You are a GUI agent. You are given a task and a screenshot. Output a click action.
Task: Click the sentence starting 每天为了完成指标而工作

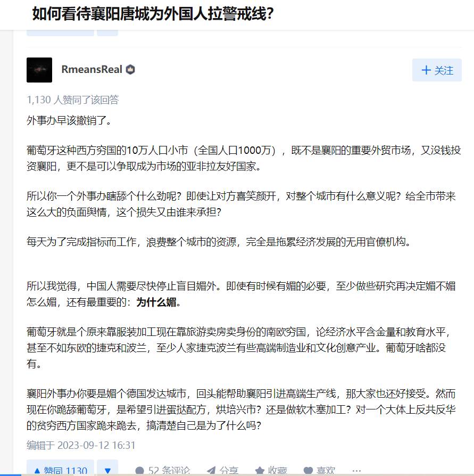point(219,242)
